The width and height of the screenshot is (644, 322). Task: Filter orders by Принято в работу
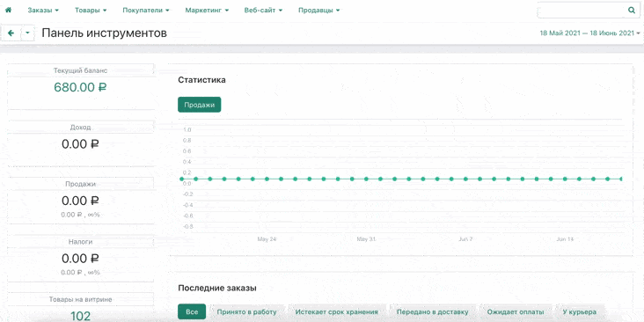click(x=247, y=311)
